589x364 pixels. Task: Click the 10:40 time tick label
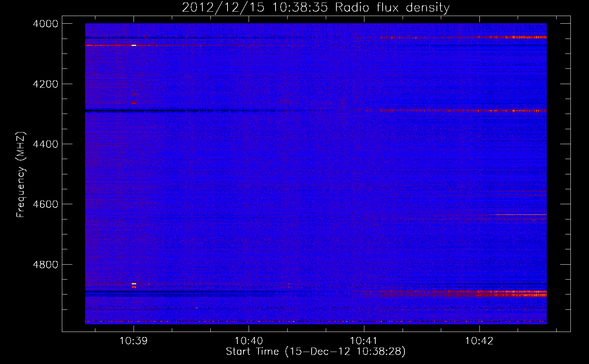[249, 341]
